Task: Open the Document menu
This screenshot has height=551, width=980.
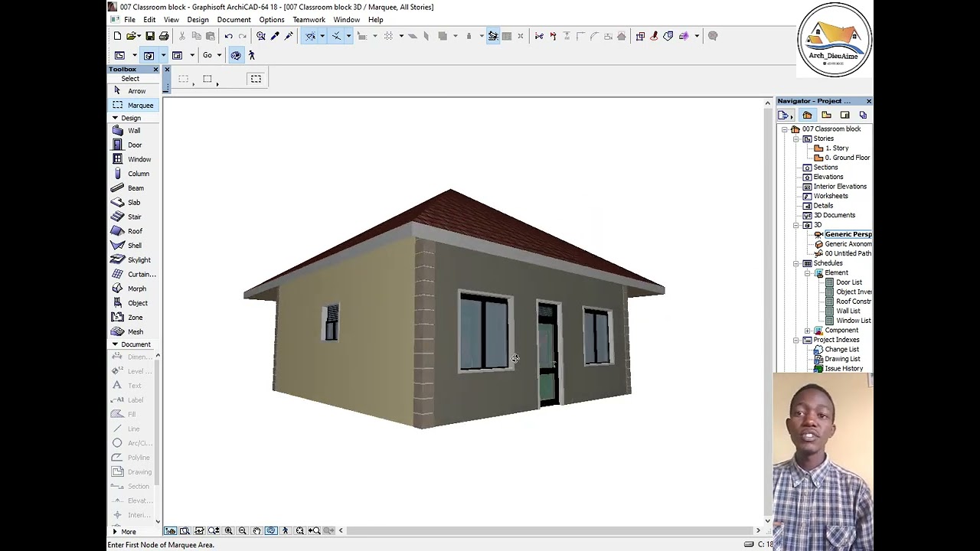Action: [234, 20]
